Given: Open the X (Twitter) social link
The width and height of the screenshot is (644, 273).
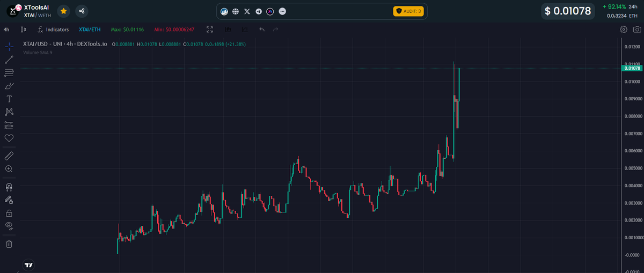Looking at the screenshot, I should (247, 11).
